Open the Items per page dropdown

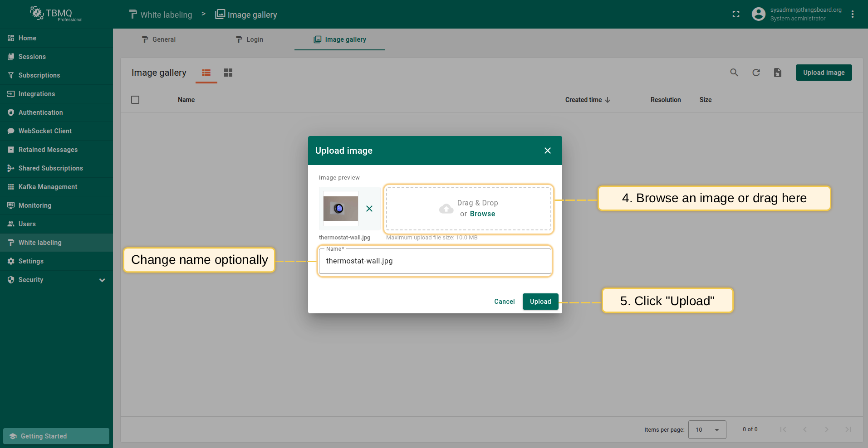[707, 429]
